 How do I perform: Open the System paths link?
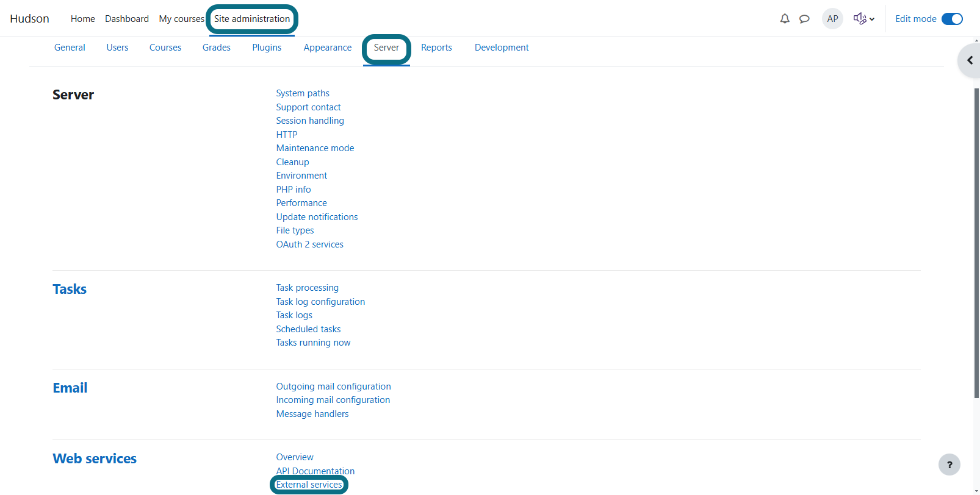tap(303, 93)
